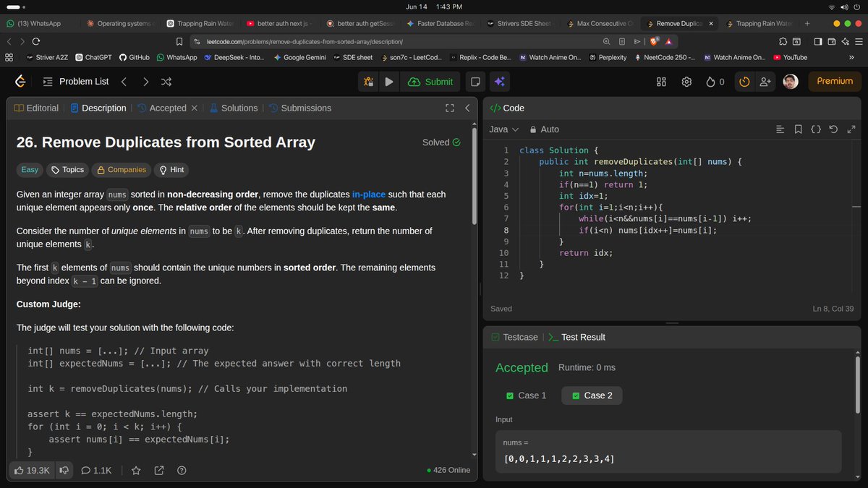Screen dimensions: 868x488
Task: Bookmark this page in address bar
Action: point(179,42)
